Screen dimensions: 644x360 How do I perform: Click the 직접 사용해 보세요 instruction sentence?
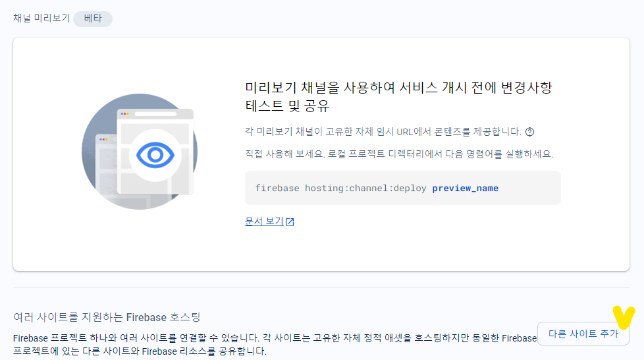pos(399,154)
